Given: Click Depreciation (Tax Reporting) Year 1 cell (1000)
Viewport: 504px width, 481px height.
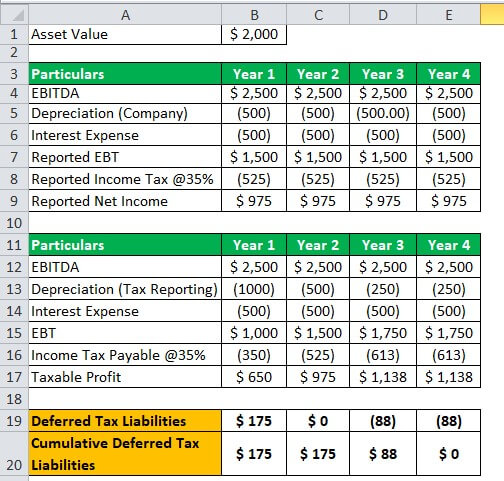Looking at the screenshot, I should point(254,289).
